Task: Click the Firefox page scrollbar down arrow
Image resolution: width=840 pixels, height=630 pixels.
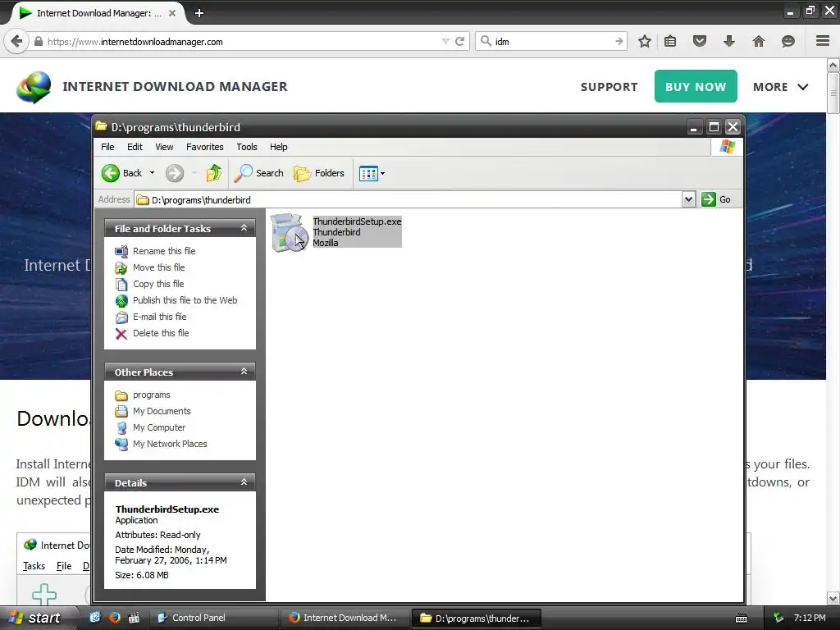Action: [x=833, y=598]
